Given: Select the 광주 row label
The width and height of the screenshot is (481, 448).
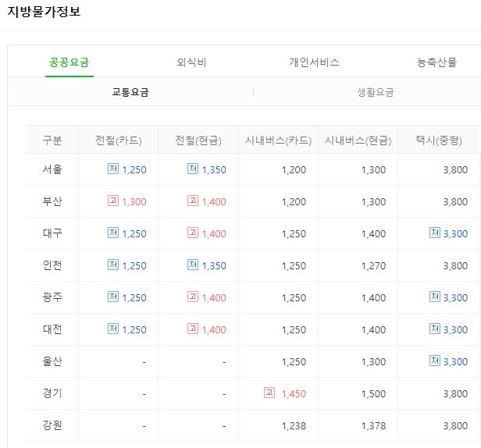Looking at the screenshot, I should pyautogui.click(x=52, y=297).
